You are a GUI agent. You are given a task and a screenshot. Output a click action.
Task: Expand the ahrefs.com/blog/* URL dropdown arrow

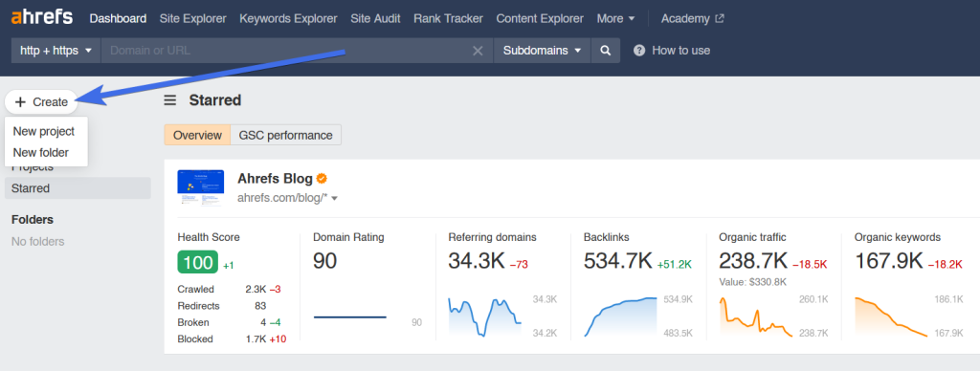coord(334,199)
